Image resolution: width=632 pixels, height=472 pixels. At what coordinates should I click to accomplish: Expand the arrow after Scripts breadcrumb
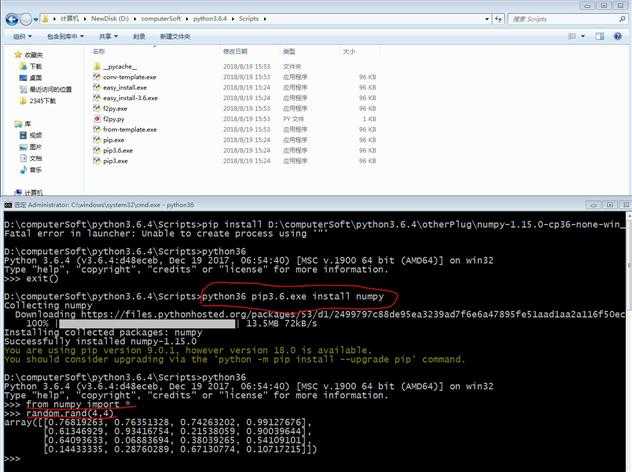(265, 19)
